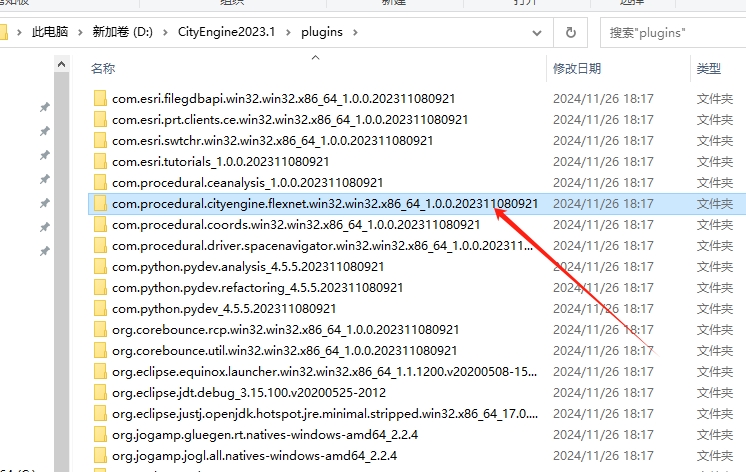Screen dimensions: 746x472
Task: Select com.procedural.coords.win32 folder name
Action: (x=296, y=225)
